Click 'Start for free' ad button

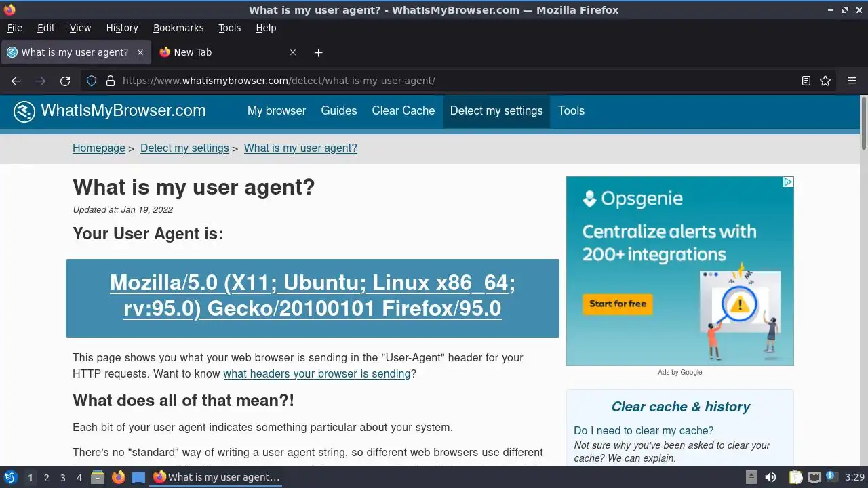tap(617, 304)
